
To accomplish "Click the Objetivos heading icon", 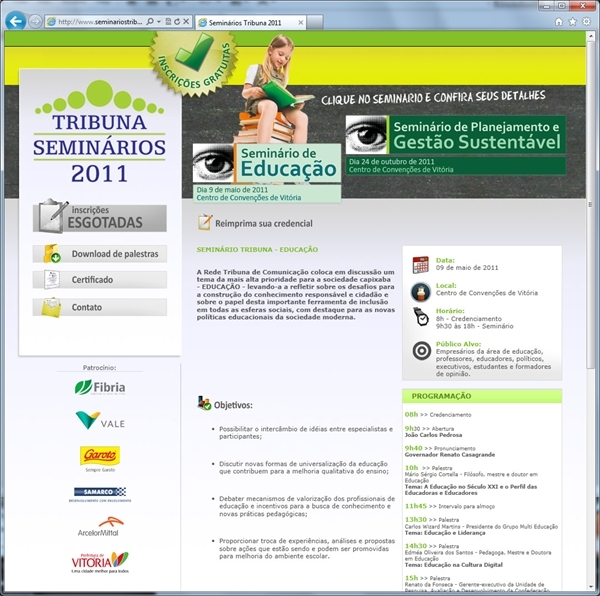I will click(x=204, y=403).
